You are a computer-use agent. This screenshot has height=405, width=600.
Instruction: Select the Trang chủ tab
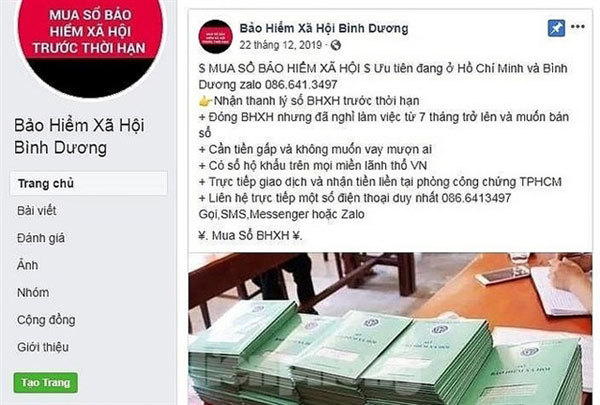(89, 183)
